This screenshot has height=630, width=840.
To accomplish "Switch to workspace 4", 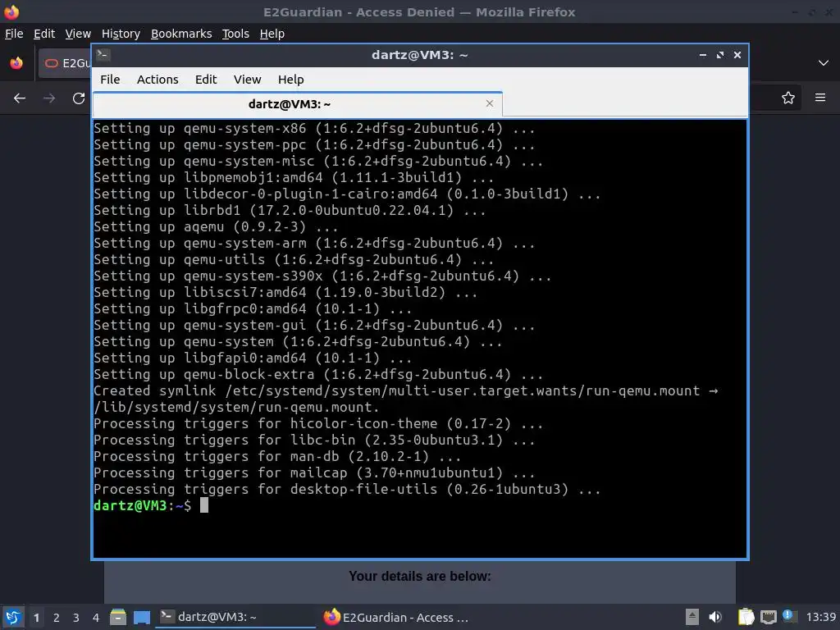I will [x=96, y=618].
